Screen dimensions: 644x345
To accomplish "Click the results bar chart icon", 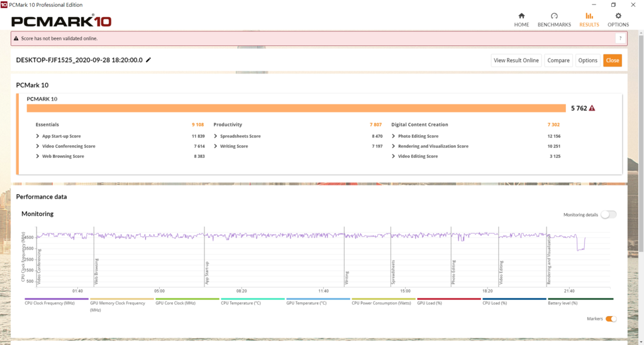I will (589, 16).
